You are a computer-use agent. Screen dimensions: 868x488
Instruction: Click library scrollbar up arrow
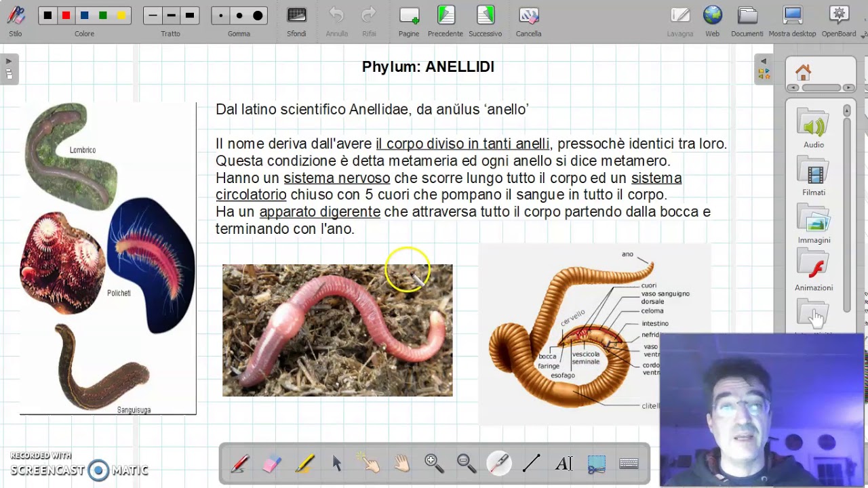coord(847,110)
